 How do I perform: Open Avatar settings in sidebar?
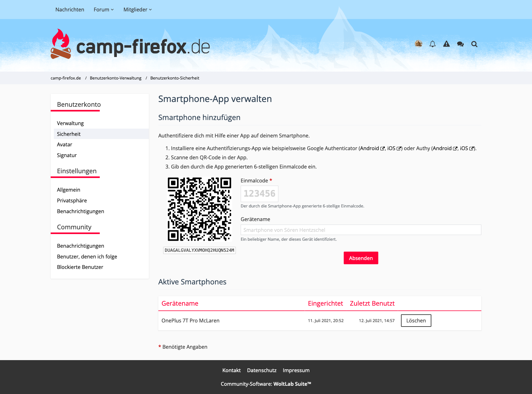(x=65, y=144)
